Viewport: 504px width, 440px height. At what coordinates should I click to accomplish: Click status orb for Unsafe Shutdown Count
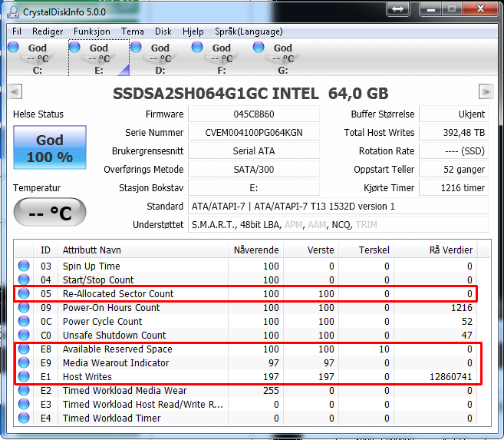tap(24, 335)
